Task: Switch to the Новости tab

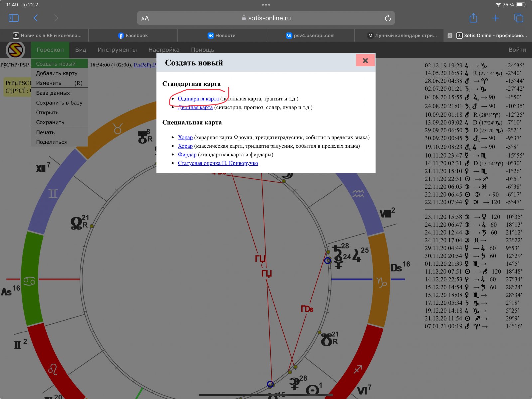Action: (222, 35)
